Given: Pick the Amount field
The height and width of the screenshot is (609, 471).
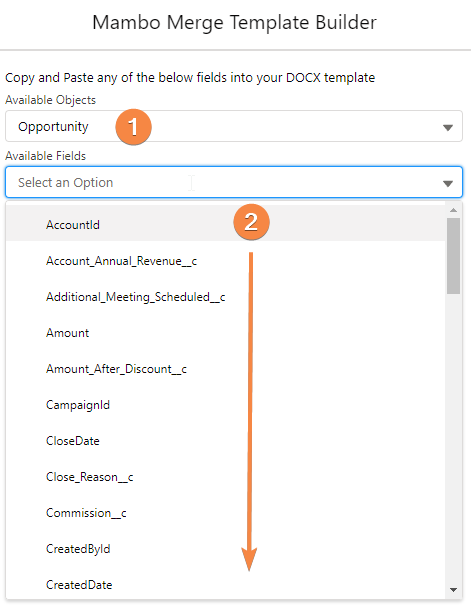Looking at the screenshot, I should point(226,333).
